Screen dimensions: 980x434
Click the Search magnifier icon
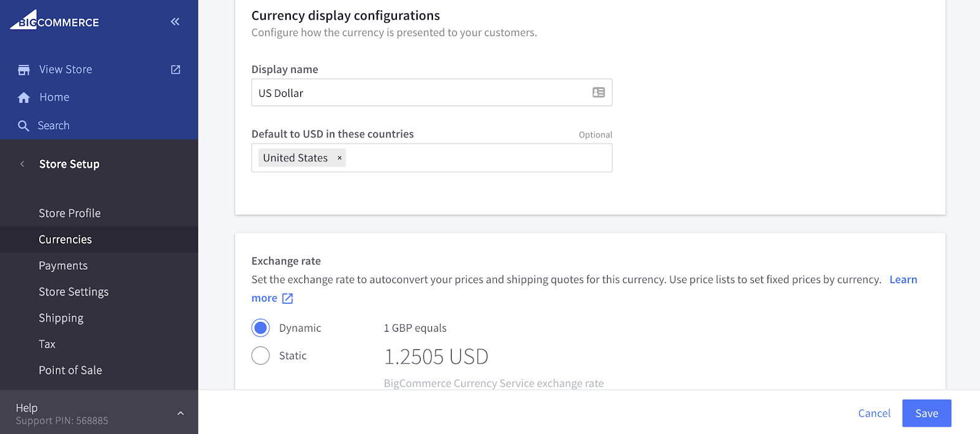[24, 126]
